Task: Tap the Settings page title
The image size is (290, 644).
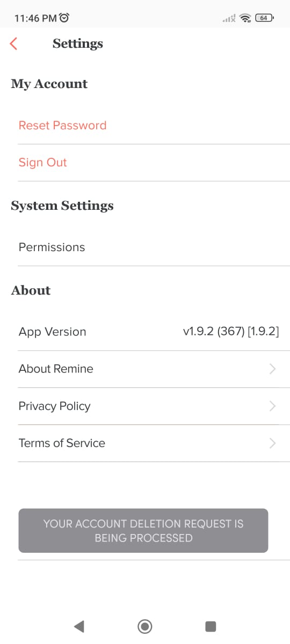Action: tap(78, 43)
